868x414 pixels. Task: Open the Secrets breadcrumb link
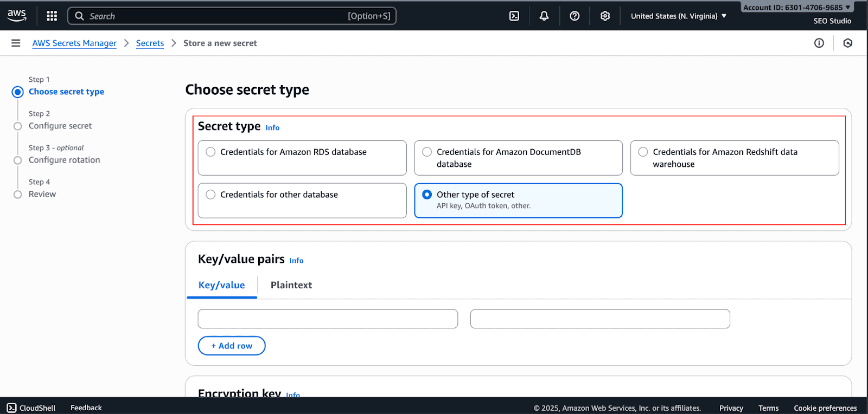pos(150,43)
